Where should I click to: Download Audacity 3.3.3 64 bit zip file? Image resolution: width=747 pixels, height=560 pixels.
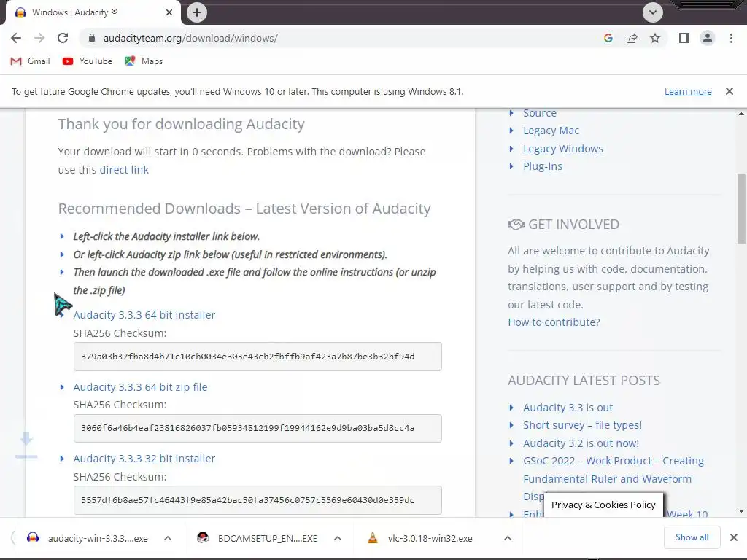coord(140,387)
